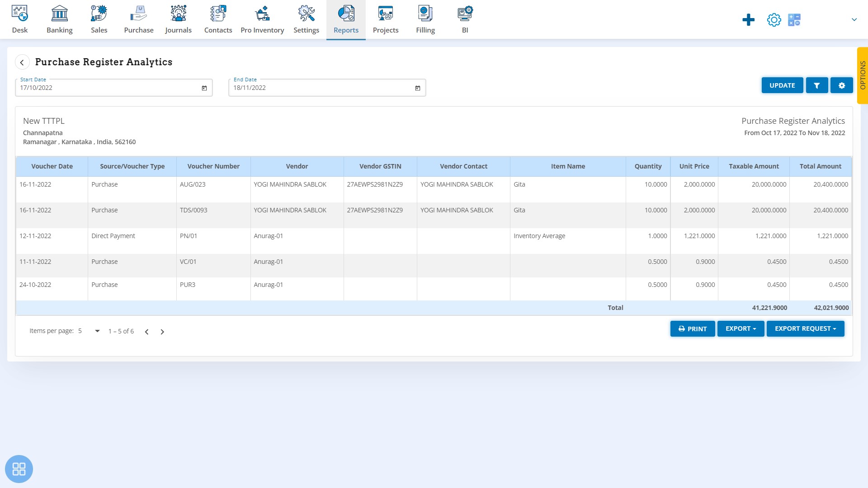This screenshot has width=868, height=488.
Task: Select voucher number AUG/023
Action: 193,184
